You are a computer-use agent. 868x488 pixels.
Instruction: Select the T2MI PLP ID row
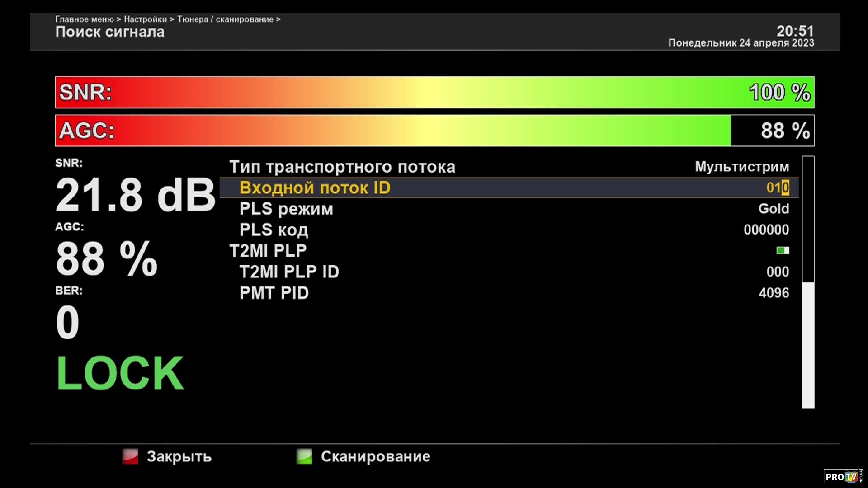coord(289,272)
